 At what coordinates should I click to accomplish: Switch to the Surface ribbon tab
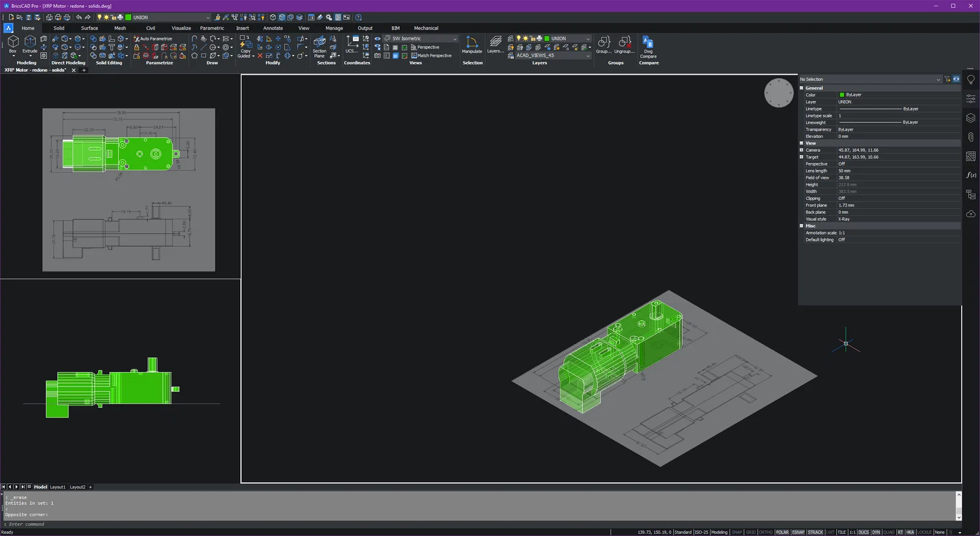89,28
